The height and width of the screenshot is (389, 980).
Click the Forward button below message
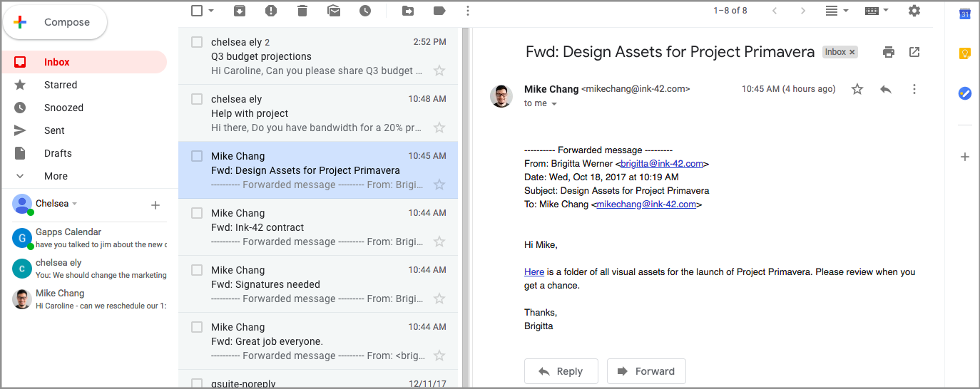(646, 371)
